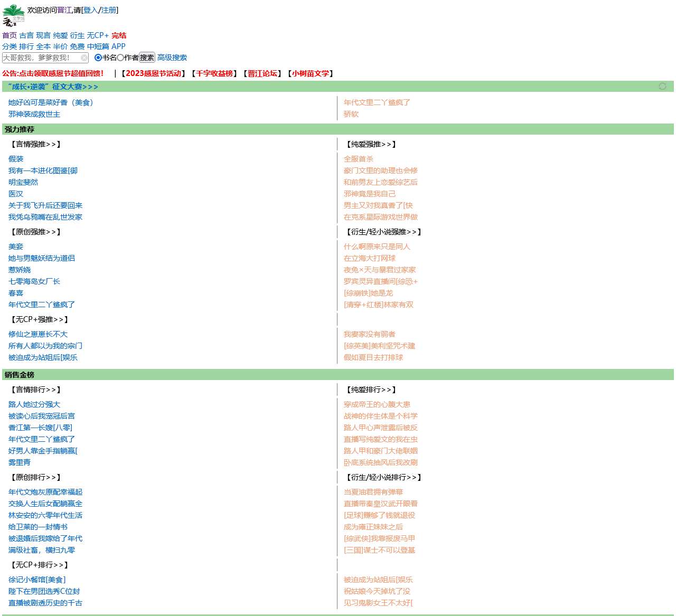This screenshot has height=616, width=676.
Task: Open the 小树苗文学 link
Action: 311,73
